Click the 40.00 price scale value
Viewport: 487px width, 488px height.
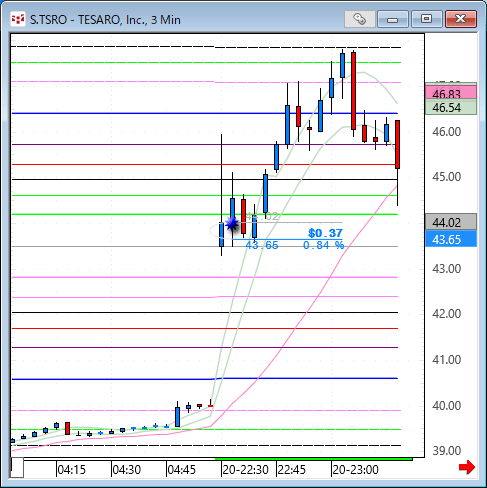pyautogui.click(x=446, y=406)
